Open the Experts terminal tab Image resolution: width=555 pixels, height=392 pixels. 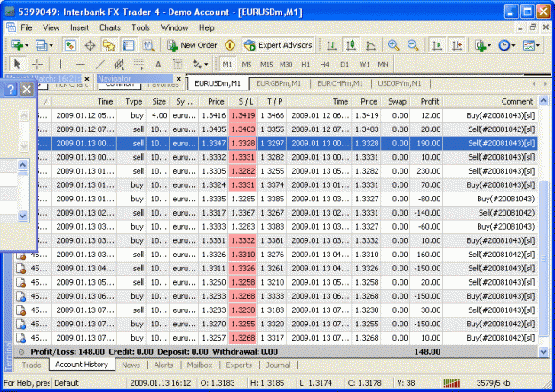click(x=239, y=365)
